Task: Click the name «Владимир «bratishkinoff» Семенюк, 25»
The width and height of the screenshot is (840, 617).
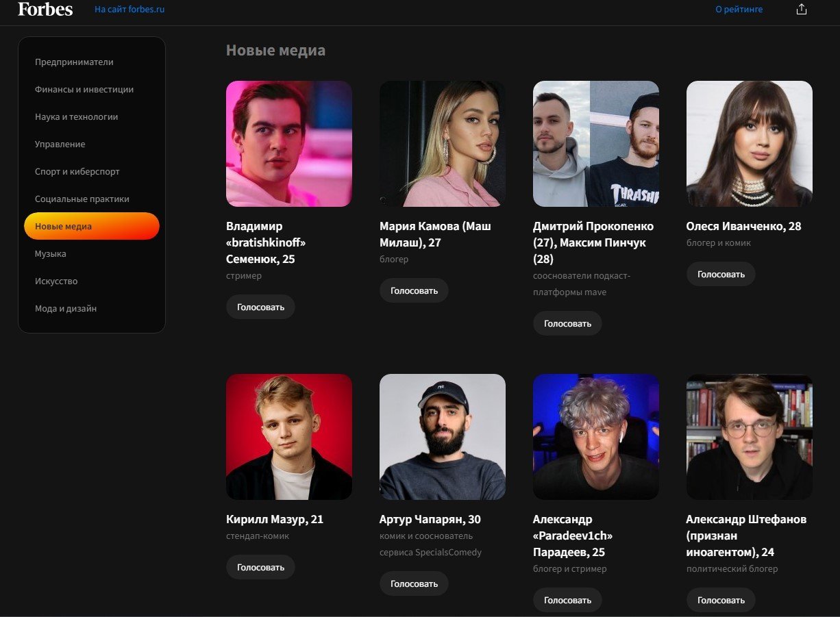Action: [266, 242]
